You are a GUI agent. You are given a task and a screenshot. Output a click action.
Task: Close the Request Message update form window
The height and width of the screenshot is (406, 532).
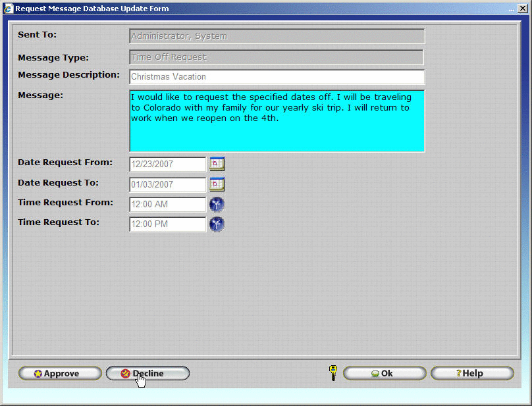click(522, 9)
